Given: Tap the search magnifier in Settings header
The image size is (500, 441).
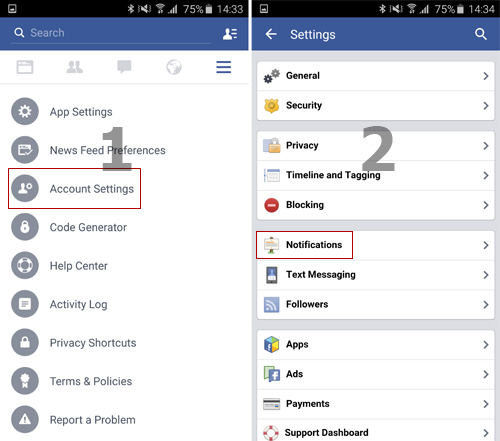Looking at the screenshot, I should coord(481,34).
